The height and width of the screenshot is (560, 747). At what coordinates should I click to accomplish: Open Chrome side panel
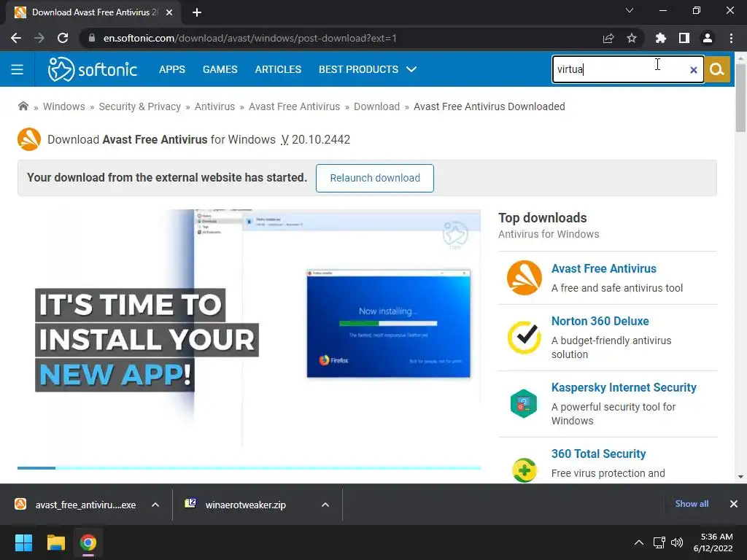pos(684,38)
